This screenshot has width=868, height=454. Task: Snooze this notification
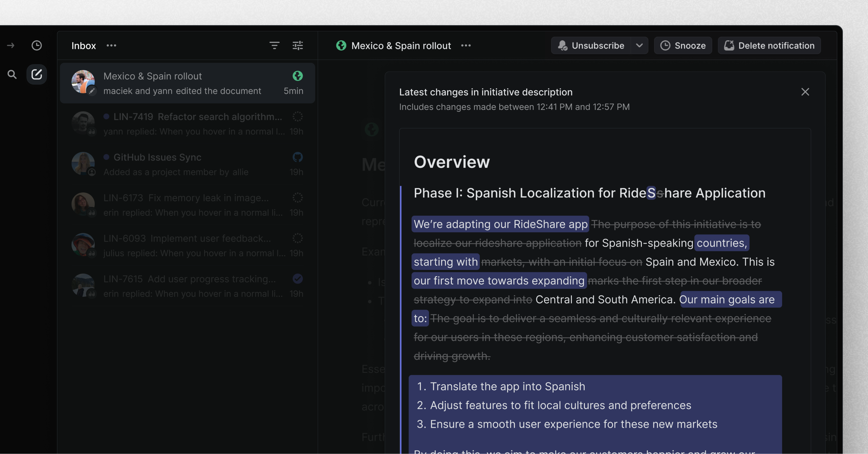(x=683, y=46)
